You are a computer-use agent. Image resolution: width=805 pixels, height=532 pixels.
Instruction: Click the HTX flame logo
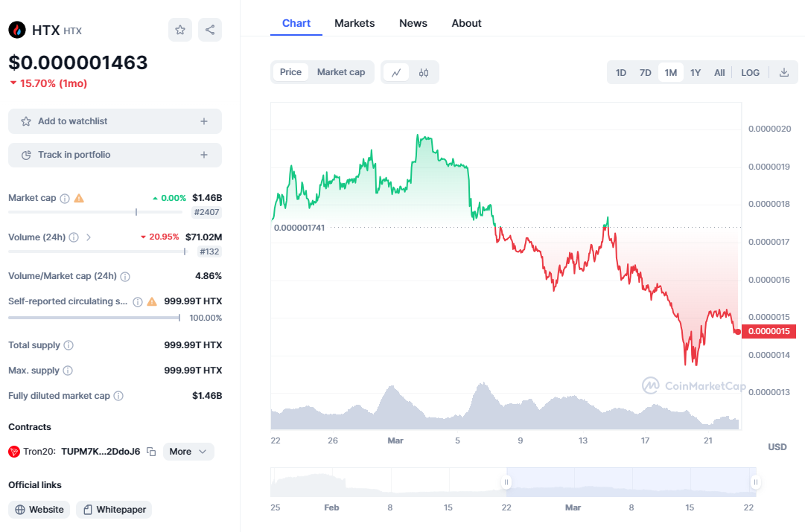click(17, 31)
